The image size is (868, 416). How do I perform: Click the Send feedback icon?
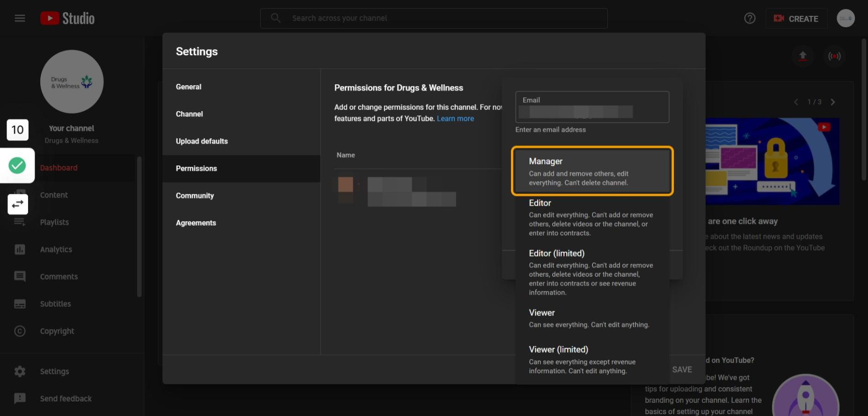20,398
